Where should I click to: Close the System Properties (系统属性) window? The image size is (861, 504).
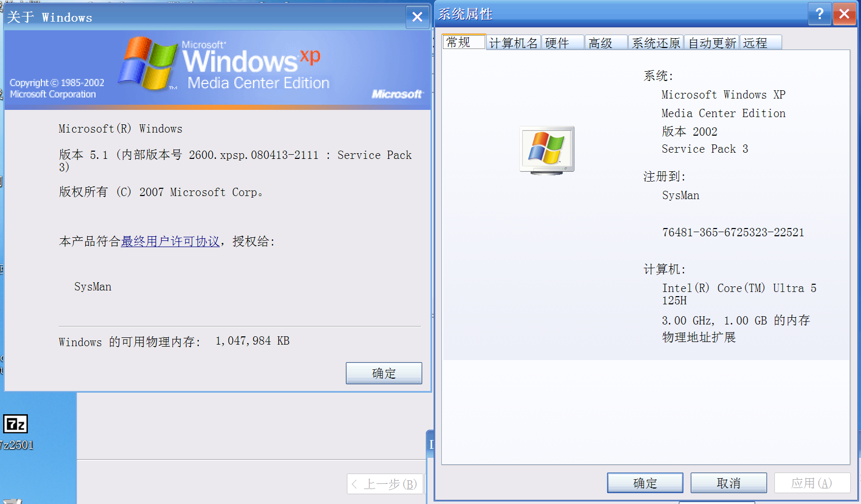(x=844, y=14)
